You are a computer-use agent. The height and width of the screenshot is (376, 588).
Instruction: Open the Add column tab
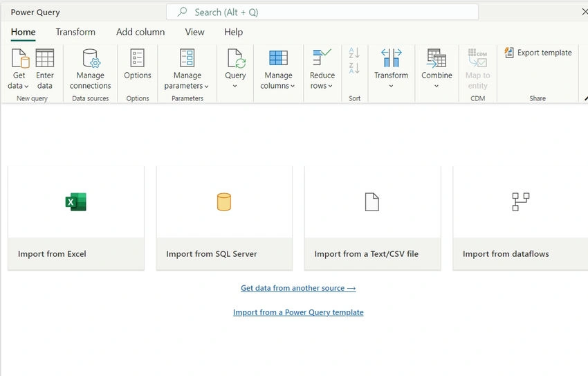click(140, 33)
